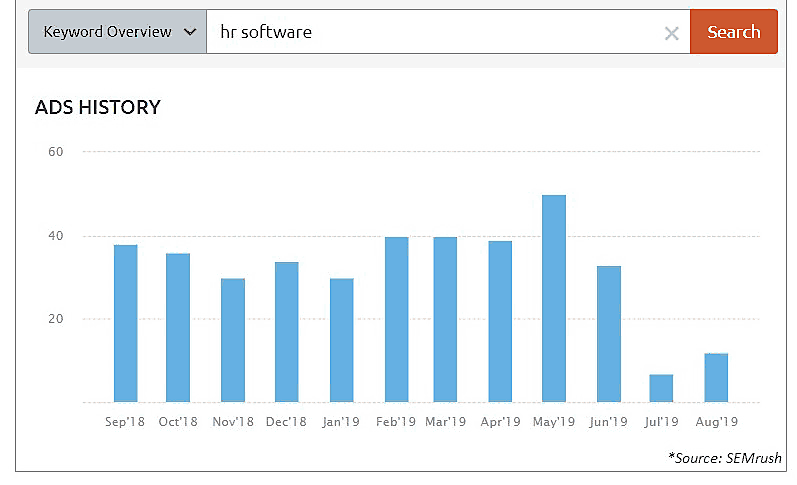This screenshot has width=797, height=485.
Task: Click the Aug'19 bar in the chart
Action: click(716, 377)
